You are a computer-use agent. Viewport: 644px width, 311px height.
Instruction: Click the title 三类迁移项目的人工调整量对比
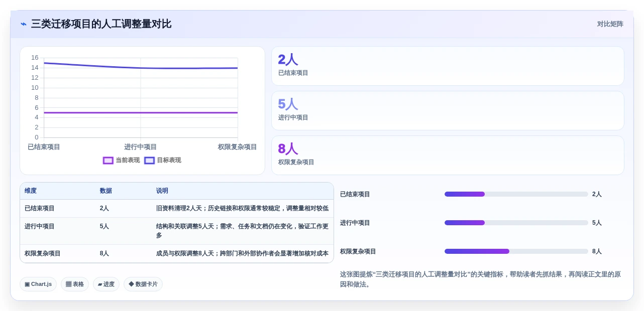(x=101, y=24)
